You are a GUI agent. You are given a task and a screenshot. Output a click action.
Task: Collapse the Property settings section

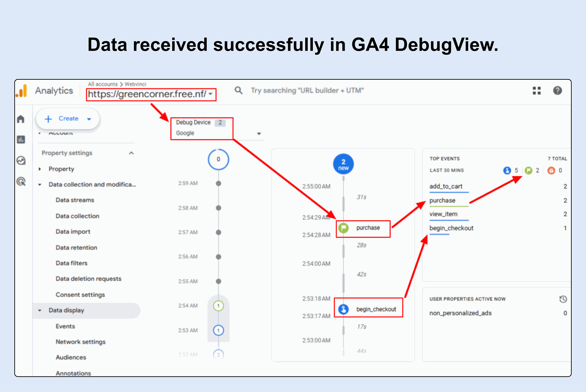pyautogui.click(x=131, y=153)
